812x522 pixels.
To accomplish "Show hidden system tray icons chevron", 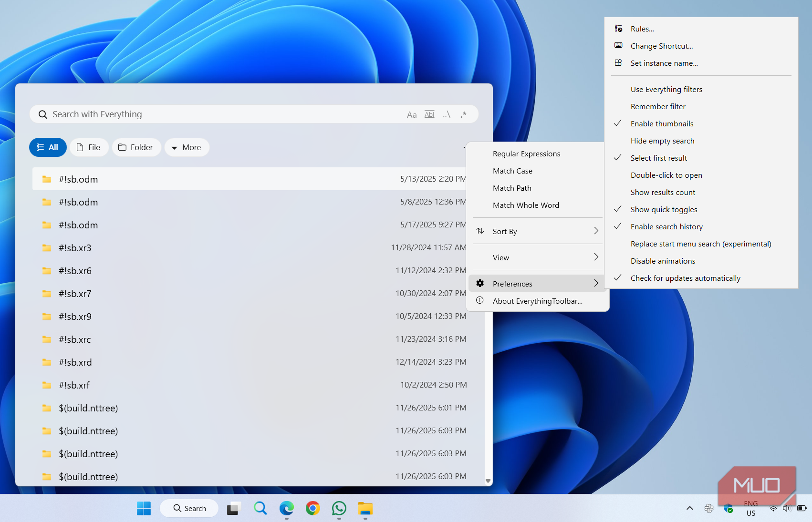I will 690,509.
